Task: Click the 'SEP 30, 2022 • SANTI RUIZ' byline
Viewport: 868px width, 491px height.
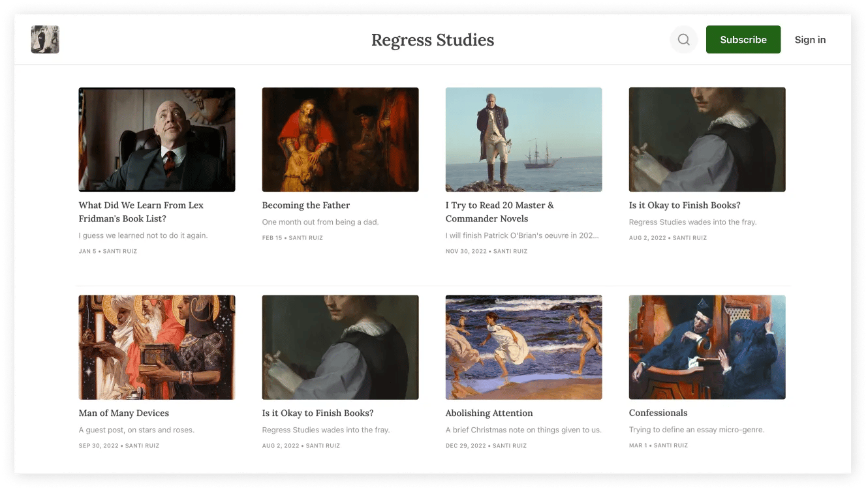Action: [119, 446]
